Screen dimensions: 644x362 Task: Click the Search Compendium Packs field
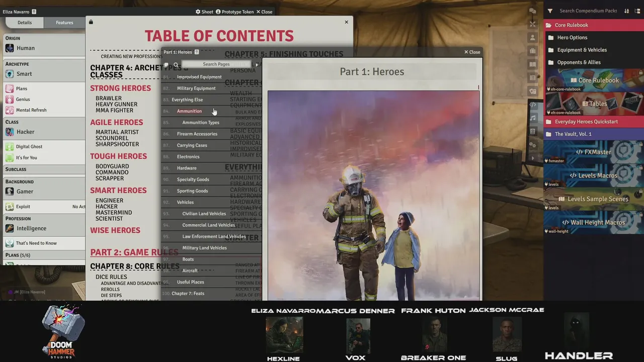coord(588,11)
